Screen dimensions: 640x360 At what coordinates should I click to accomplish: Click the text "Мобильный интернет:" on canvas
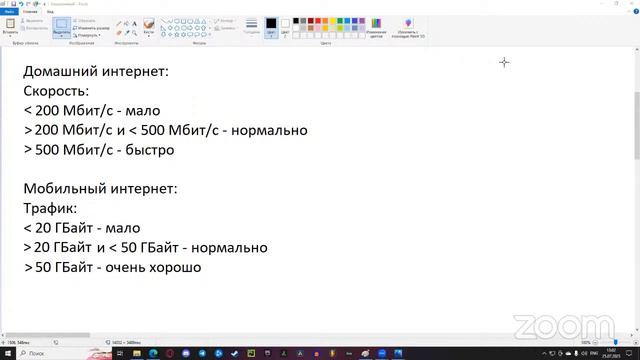(100, 189)
